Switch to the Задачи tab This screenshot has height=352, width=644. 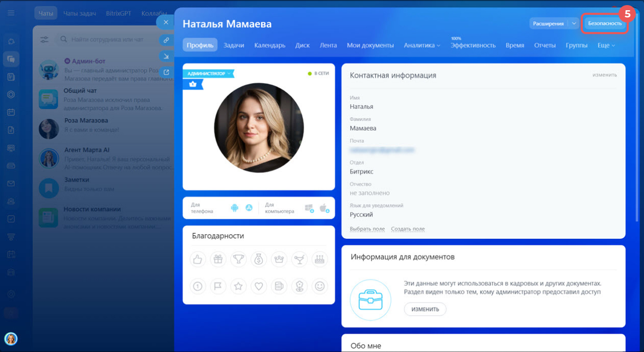pos(234,45)
